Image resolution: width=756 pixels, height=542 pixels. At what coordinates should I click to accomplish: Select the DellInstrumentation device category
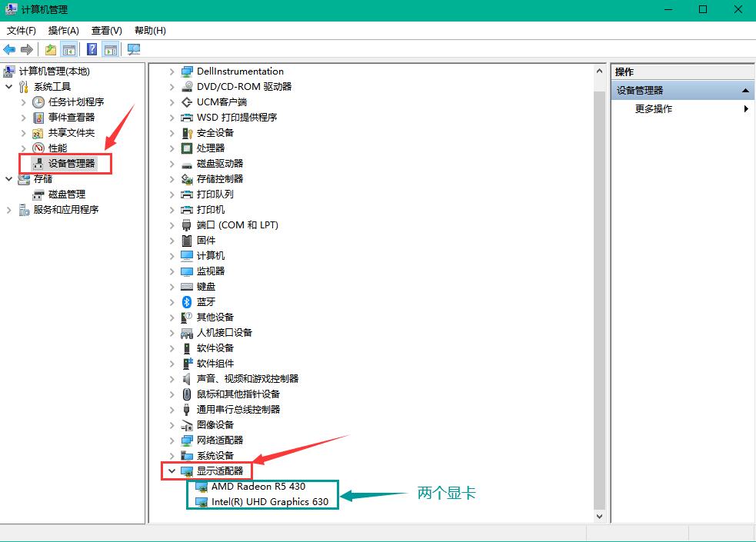tap(240, 71)
